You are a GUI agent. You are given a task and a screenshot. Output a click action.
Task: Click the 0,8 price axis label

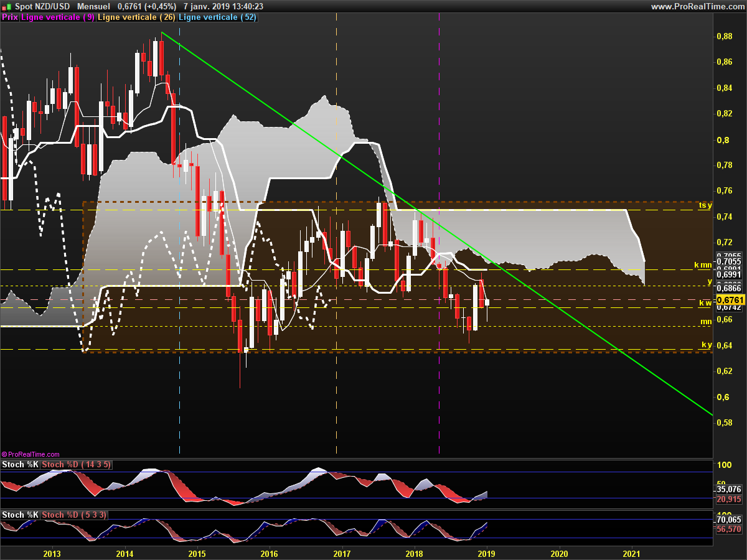[x=721, y=140]
